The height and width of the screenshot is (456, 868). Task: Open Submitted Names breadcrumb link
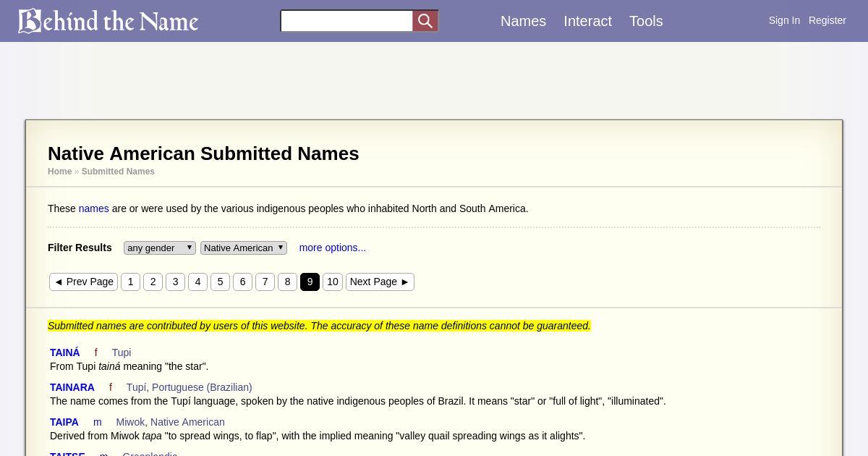(x=118, y=172)
